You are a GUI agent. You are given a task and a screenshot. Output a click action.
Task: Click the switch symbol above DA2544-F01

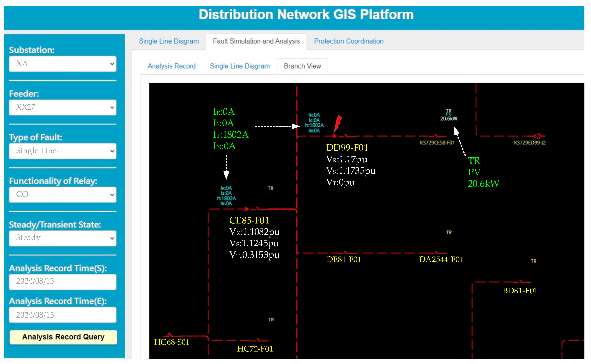click(x=437, y=253)
